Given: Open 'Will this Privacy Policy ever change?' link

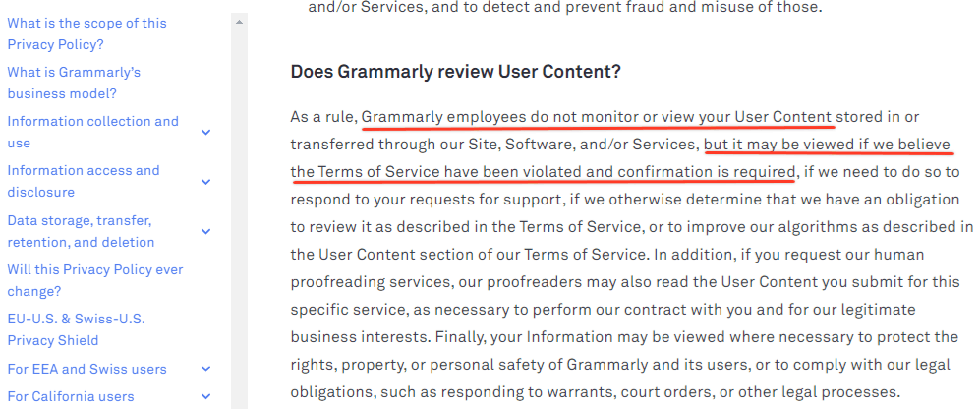Looking at the screenshot, I should [95, 281].
